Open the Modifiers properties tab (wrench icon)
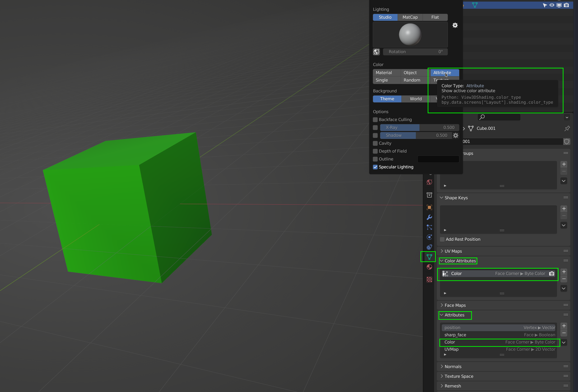578x392 pixels. click(x=429, y=218)
